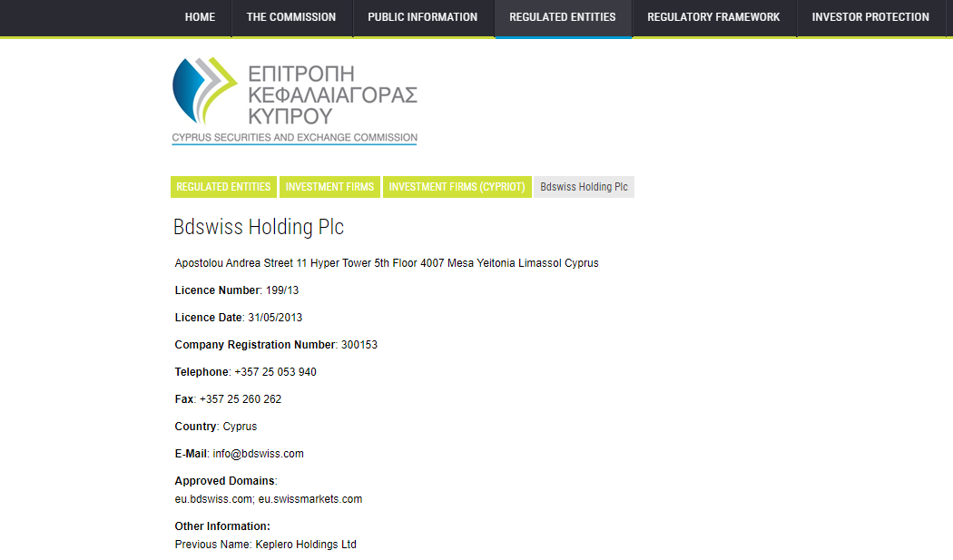This screenshot has height=560, width=953.
Task: Click company registration number 300153
Action: (359, 345)
